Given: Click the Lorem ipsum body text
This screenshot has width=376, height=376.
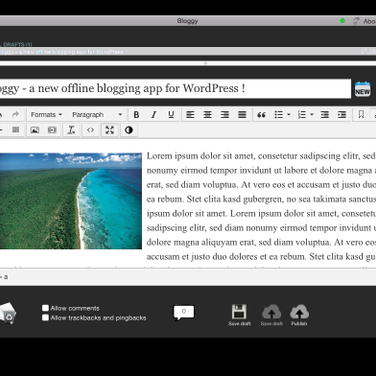Looking at the screenshot, I should point(261,206).
